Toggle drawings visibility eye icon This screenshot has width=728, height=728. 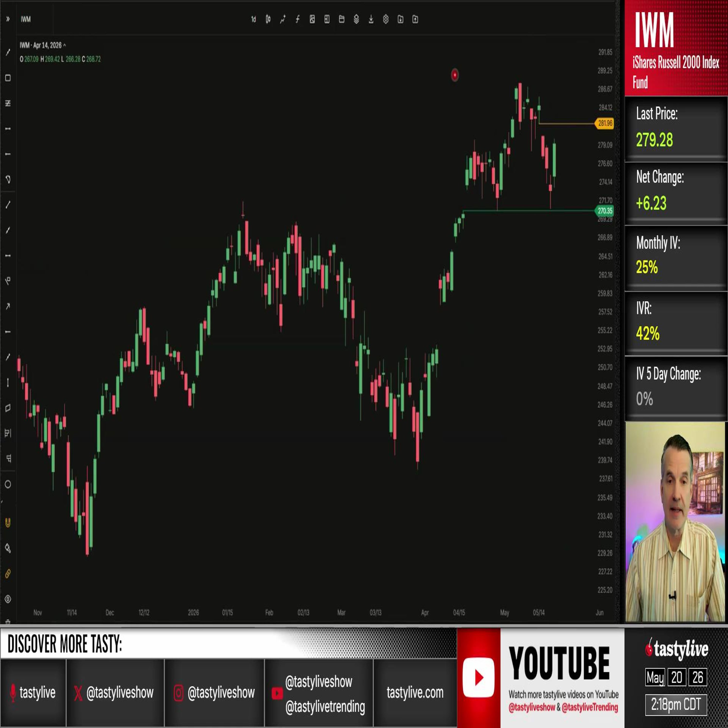[8, 599]
